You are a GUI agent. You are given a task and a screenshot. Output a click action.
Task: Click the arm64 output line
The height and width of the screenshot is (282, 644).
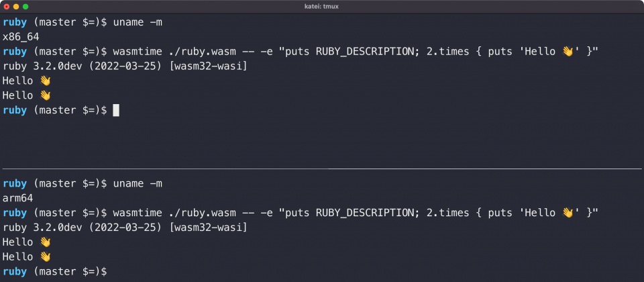pos(17,198)
